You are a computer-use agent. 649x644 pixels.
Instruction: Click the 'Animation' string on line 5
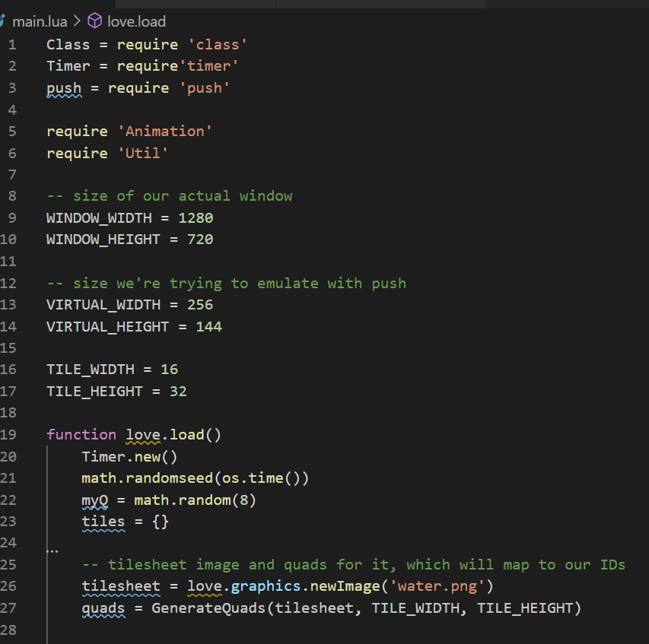pos(165,132)
